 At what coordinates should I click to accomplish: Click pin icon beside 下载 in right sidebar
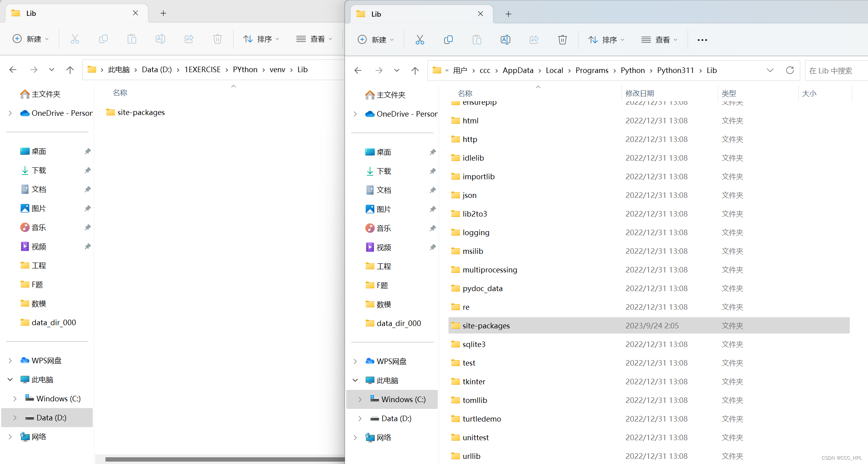[433, 171]
